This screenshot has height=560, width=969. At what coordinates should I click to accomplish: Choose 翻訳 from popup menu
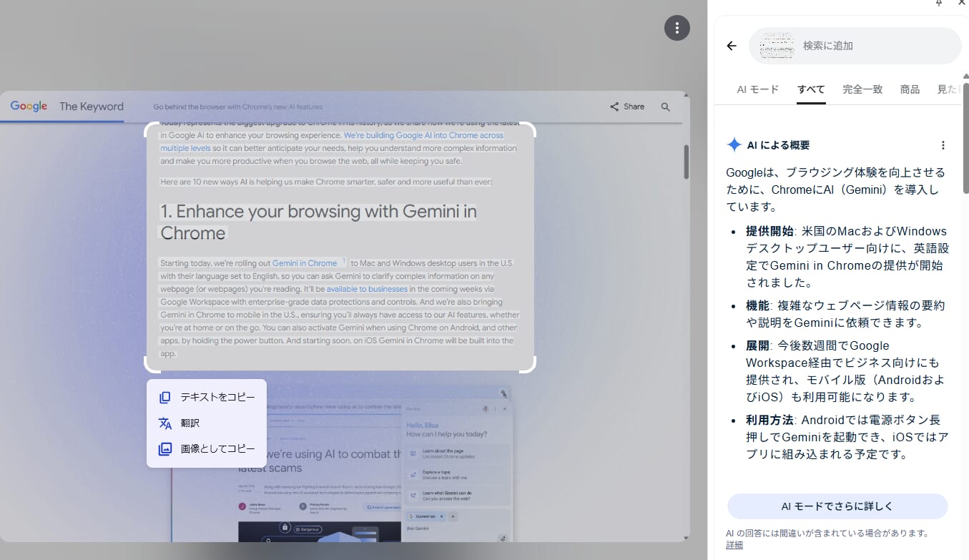tap(207, 423)
